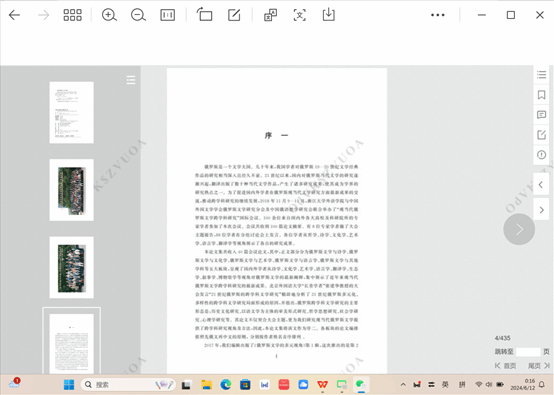The height and width of the screenshot is (395, 554).
Task: Click the forward arrow in toolbar
Action: click(43, 15)
